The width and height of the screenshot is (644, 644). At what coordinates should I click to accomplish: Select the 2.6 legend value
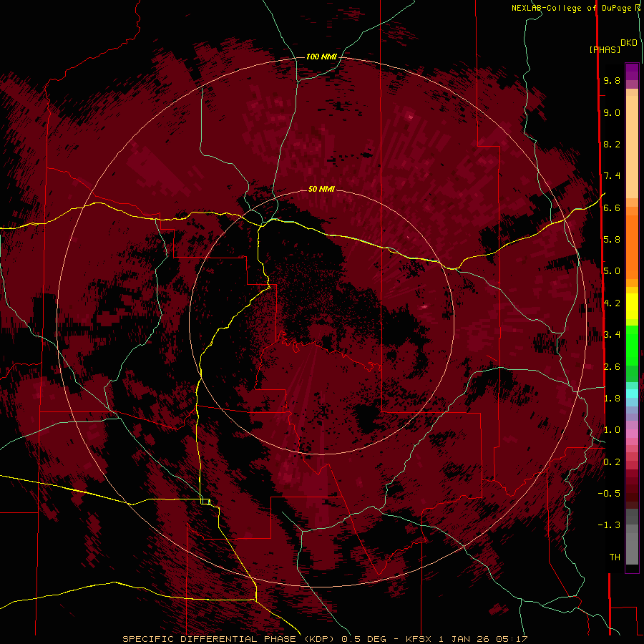pyautogui.click(x=612, y=367)
